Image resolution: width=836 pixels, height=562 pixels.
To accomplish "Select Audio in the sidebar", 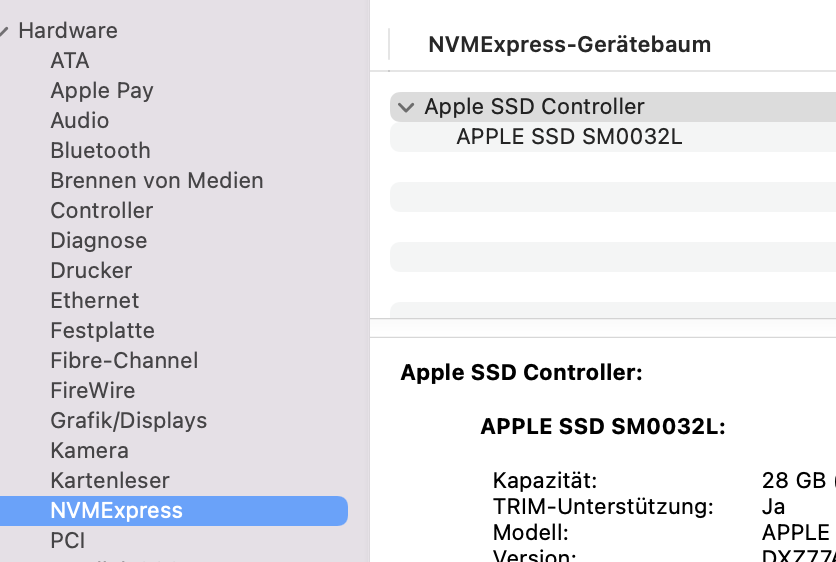I will coord(80,121).
